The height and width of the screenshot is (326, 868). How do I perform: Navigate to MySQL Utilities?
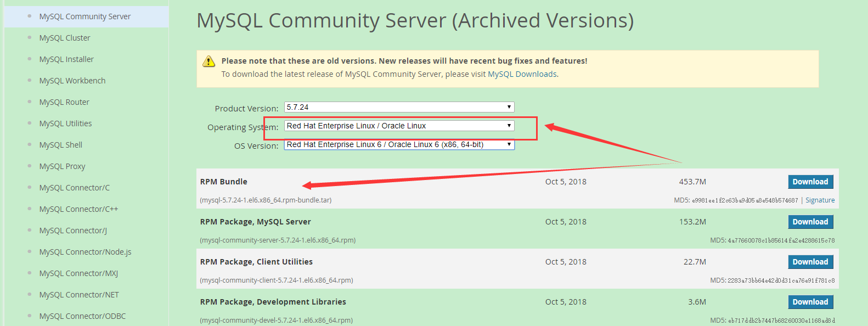coord(65,123)
